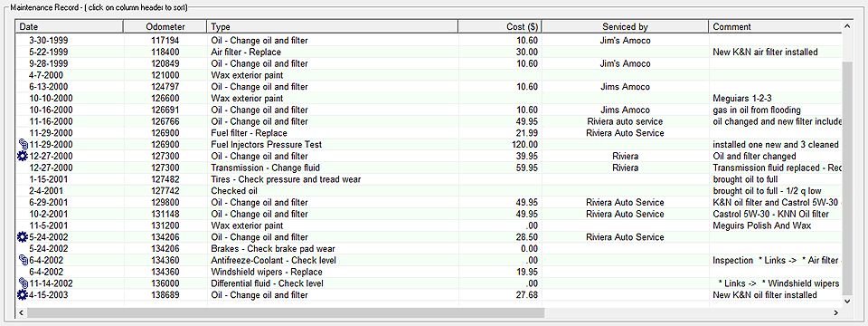The image size is (868, 326).
Task: Click 'Transmission - Change fluid' entry
Action: pyautogui.click(x=265, y=168)
